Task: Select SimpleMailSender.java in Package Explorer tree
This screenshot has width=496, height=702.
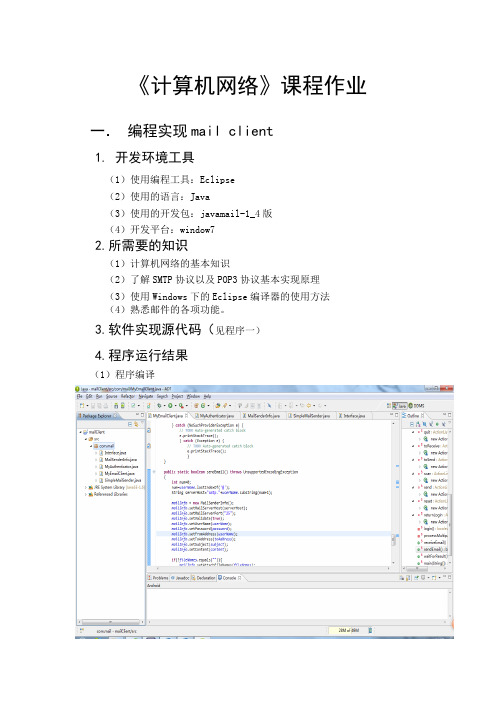Action: click(x=119, y=480)
